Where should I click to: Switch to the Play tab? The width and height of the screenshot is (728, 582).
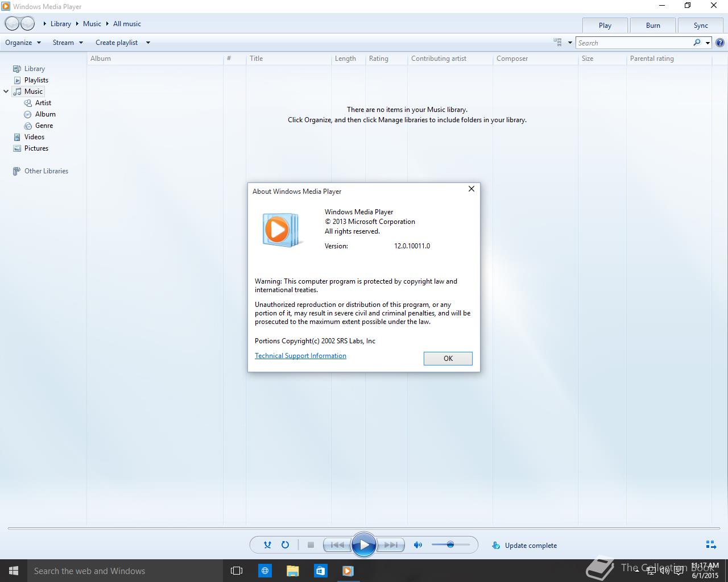click(605, 26)
